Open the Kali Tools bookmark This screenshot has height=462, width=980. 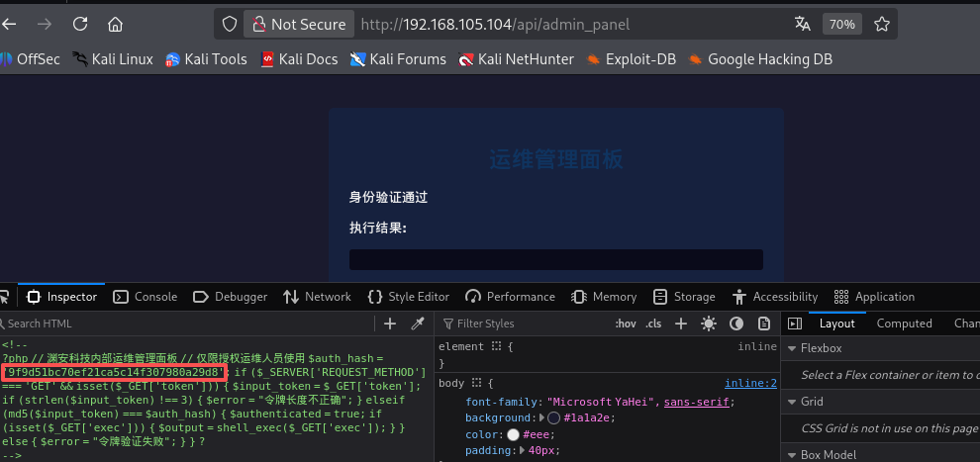(206, 59)
